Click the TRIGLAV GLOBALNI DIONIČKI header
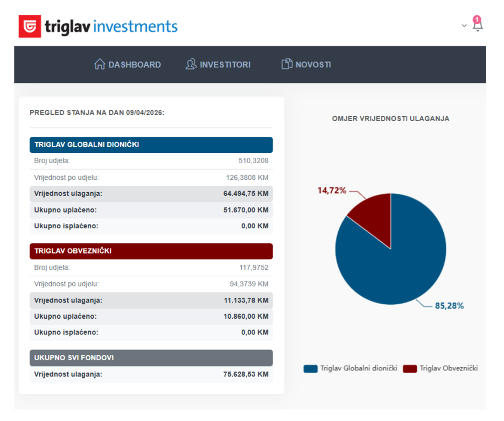 (x=151, y=145)
